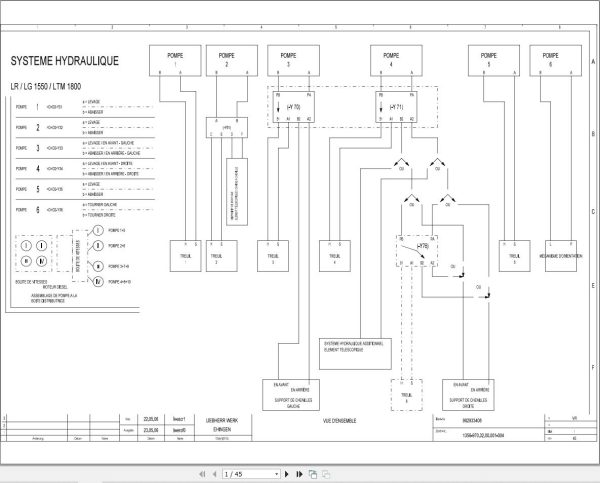
Task: Click the POMPE 5 legend row
Action: pyautogui.click(x=85, y=189)
